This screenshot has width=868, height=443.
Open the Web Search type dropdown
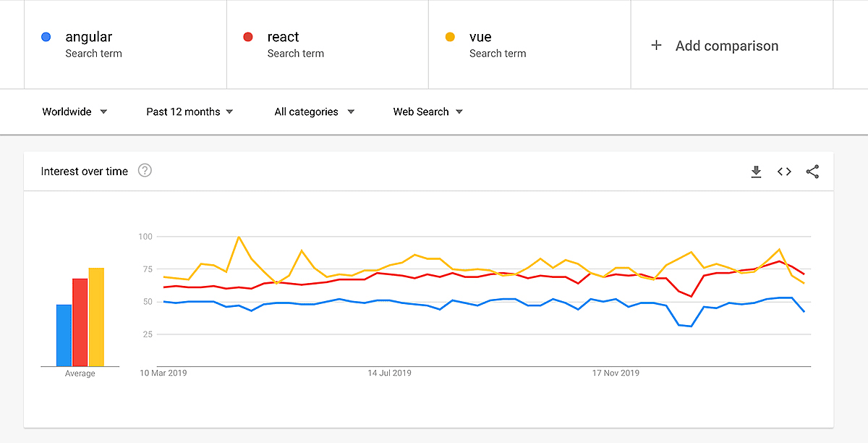click(427, 111)
